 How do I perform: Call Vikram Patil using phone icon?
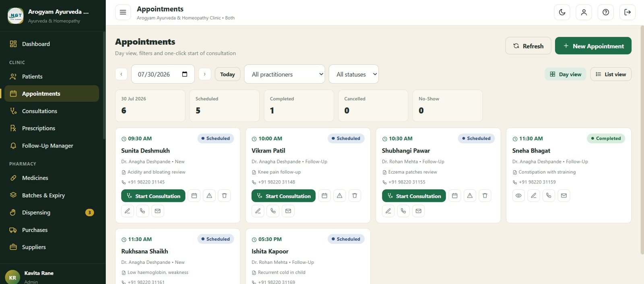pyautogui.click(x=273, y=211)
